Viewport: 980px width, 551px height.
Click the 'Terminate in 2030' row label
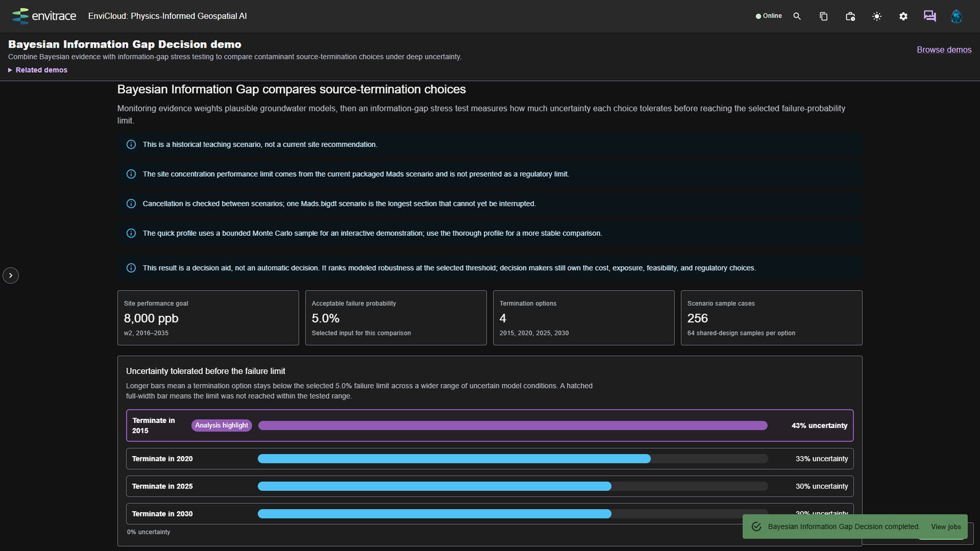162,514
